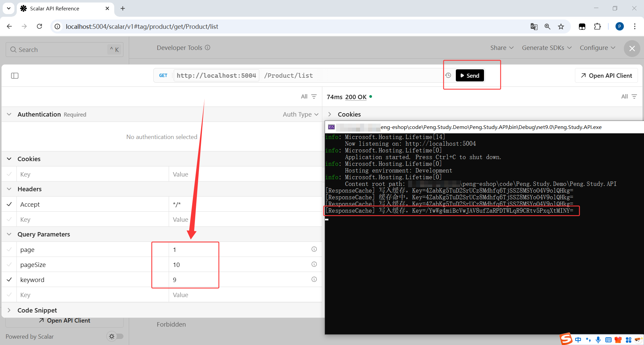Image resolution: width=644 pixels, height=345 pixels.
Task: Open the tab search dropdown
Action: [x=9, y=8]
